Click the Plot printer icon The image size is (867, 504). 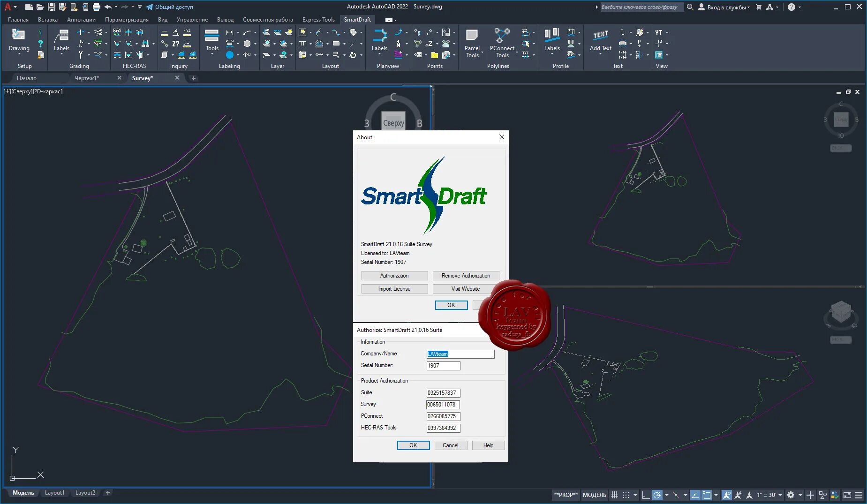pyautogui.click(x=97, y=7)
